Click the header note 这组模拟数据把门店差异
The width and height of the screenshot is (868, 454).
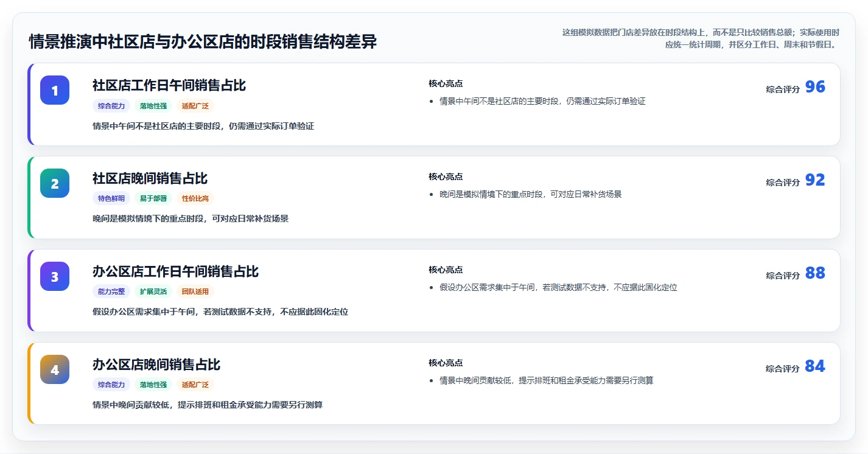pyautogui.click(x=701, y=38)
